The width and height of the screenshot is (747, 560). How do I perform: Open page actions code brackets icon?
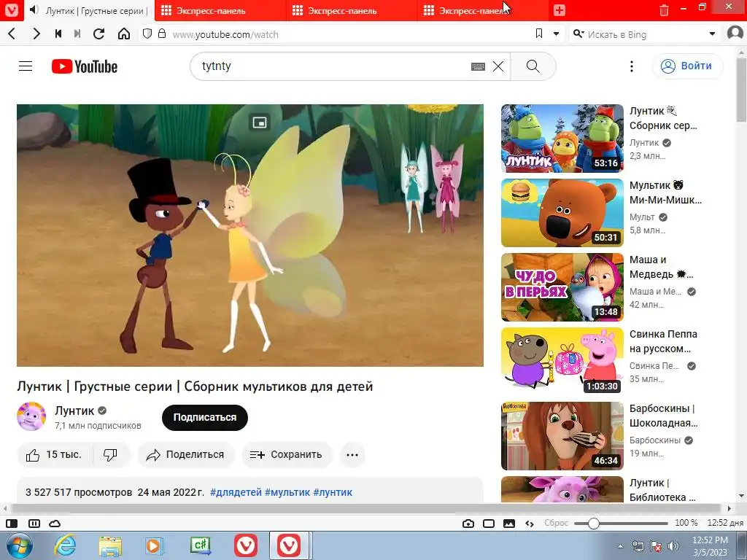click(x=530, y=524)
